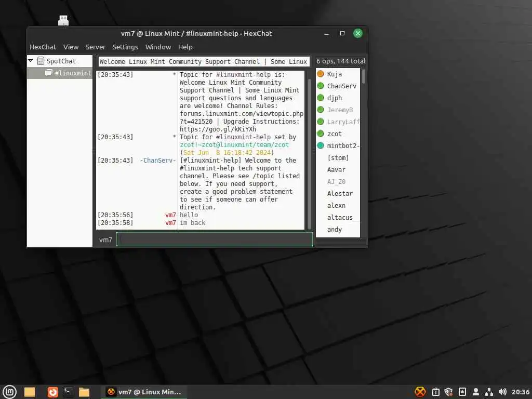Click the 'im back' message text
The width and height of the screenshot is (532, 399).
[x=192, y=222]
